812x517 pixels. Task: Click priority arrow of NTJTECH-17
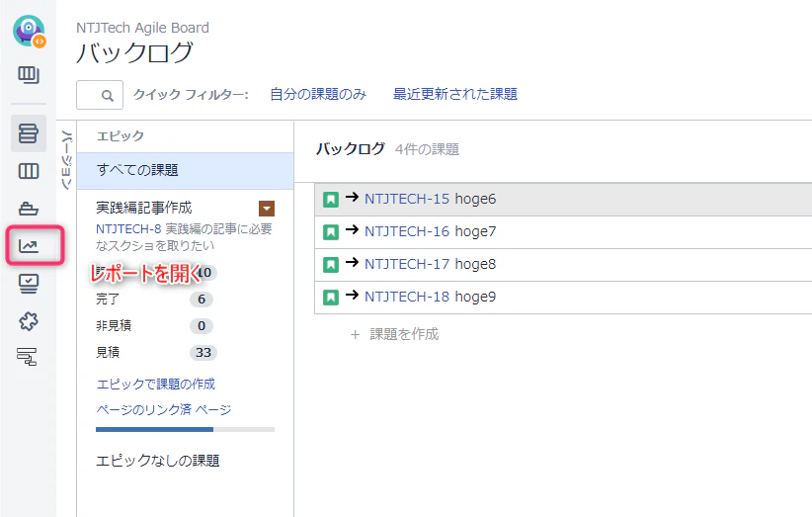tap(352, 262)
